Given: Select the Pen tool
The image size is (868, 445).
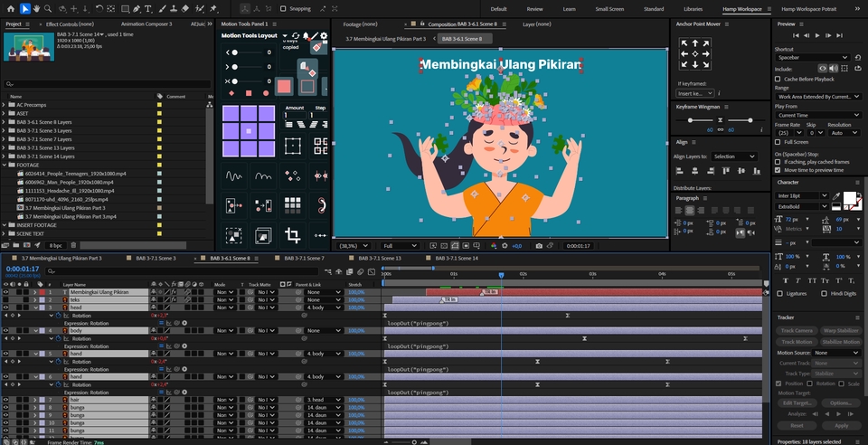Looking at the screenshot, I should pyautogui.click(x=137, y=8).
